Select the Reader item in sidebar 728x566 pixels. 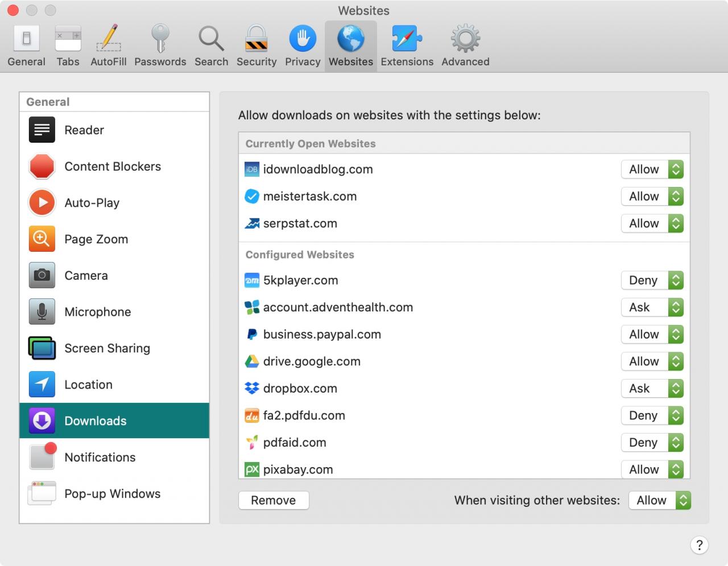coord(114,130)
